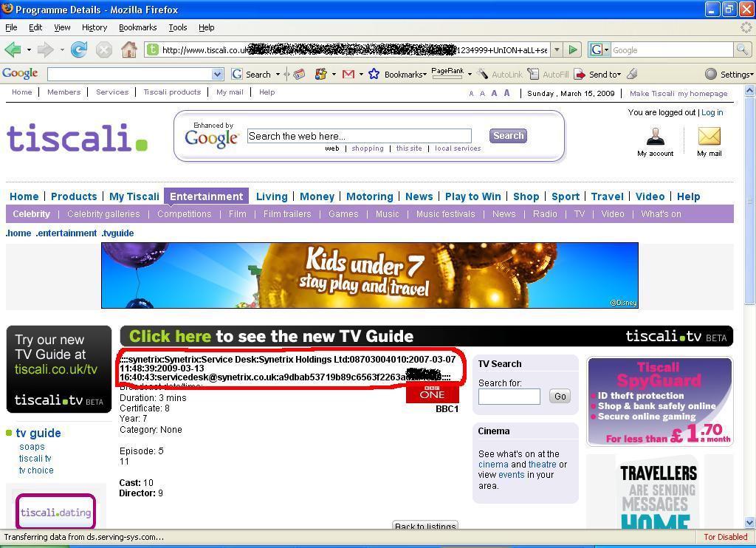The image size is (756, 548).
Task: Click the BBC One channel logo
Action: pyautogui.click(x=432, y=393)
